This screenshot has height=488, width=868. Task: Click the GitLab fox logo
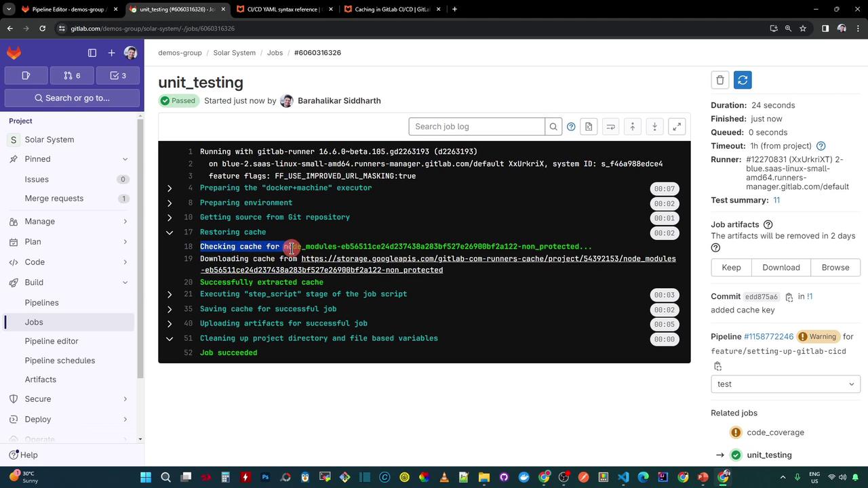14,53
